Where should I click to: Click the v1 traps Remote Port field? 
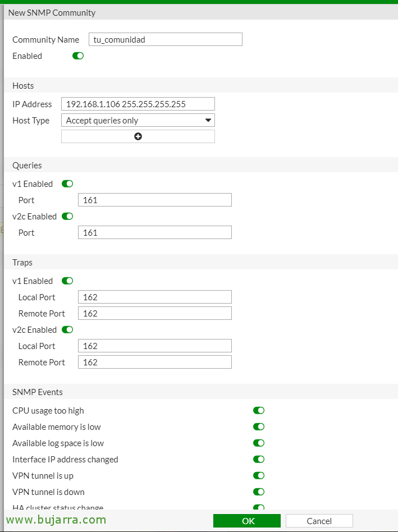pyautogui.click(x=155, y=313)
